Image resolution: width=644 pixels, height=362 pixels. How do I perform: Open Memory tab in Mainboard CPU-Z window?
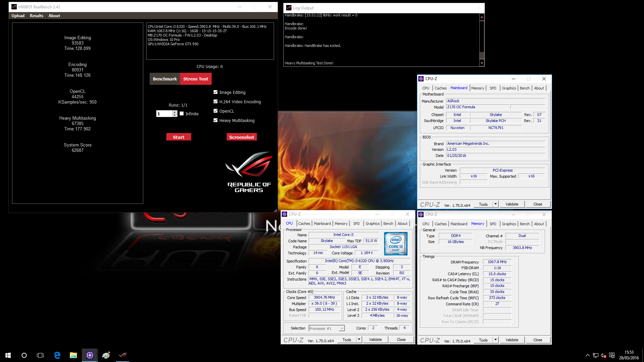[478, 88]
